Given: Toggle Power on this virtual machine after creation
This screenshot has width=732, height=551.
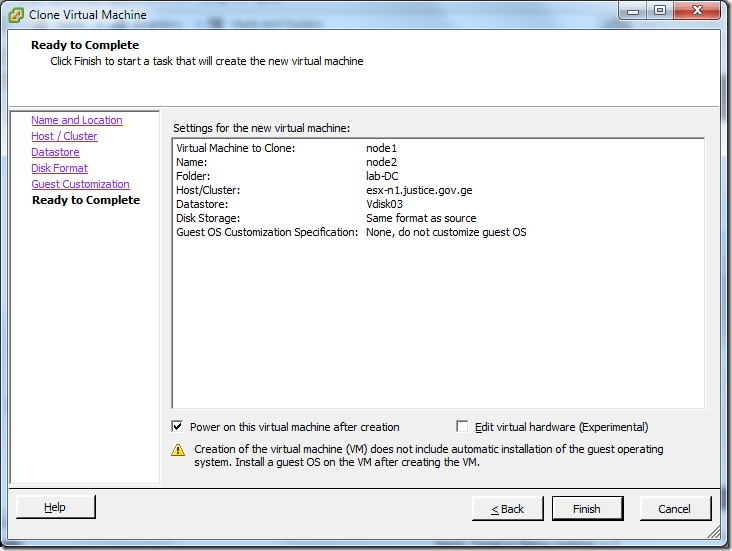Looking at the screenshot, I should [177, 426].
